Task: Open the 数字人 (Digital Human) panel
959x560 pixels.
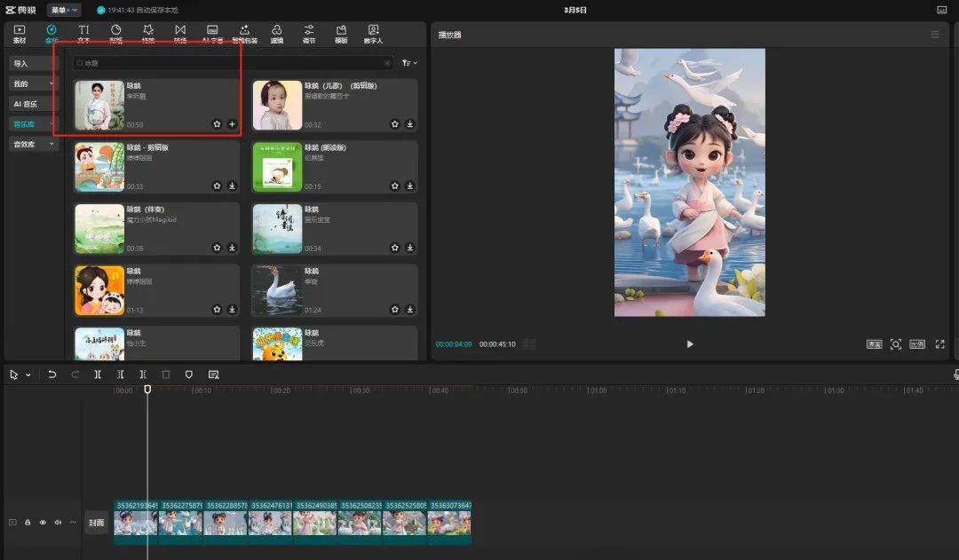Action: click(373, 34)
